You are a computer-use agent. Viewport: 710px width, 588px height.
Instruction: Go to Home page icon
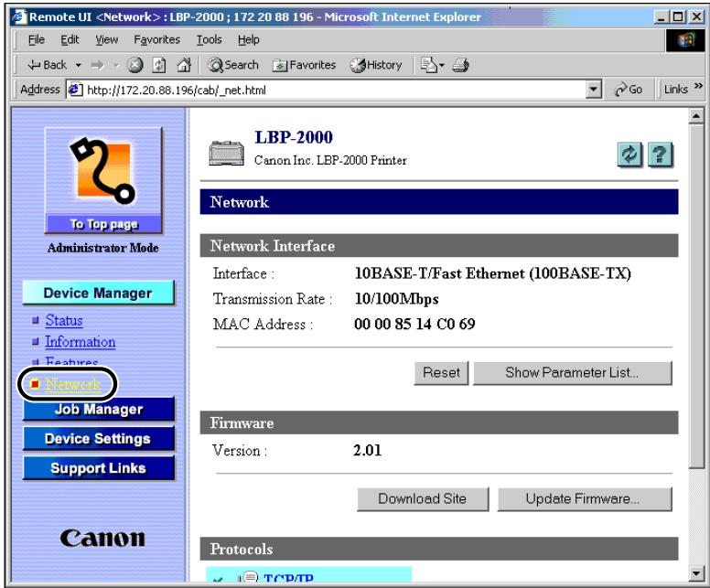(184, 65)
